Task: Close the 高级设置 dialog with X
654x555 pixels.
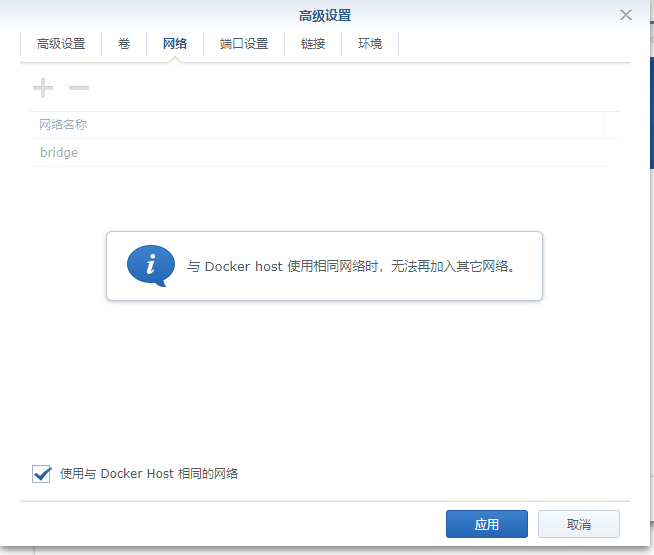Action: point(626,15)
